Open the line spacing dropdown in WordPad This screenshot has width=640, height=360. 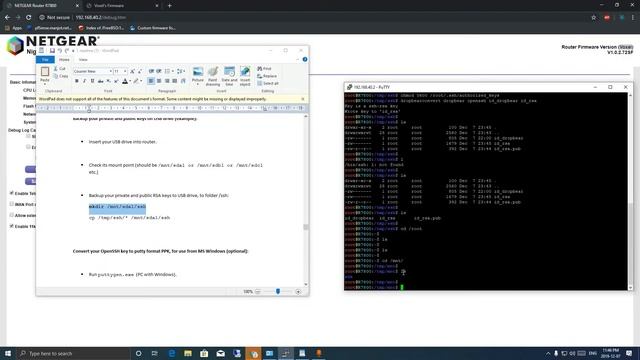coord(184,71)
